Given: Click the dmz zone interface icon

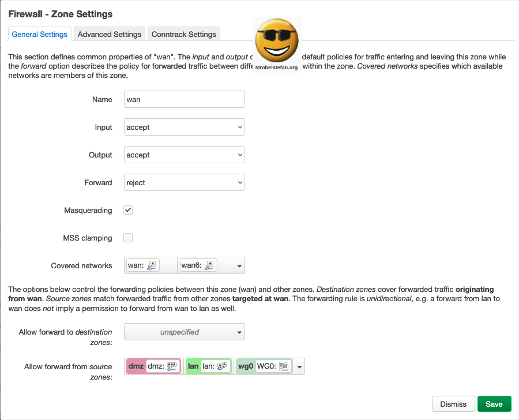Looking at the screenshot, I should 172,366.
